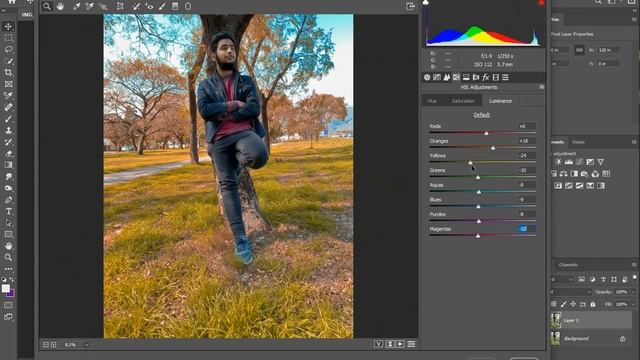The image size is (640, 360).
Task: Click the IMG document tab
Action: point(27,15)
